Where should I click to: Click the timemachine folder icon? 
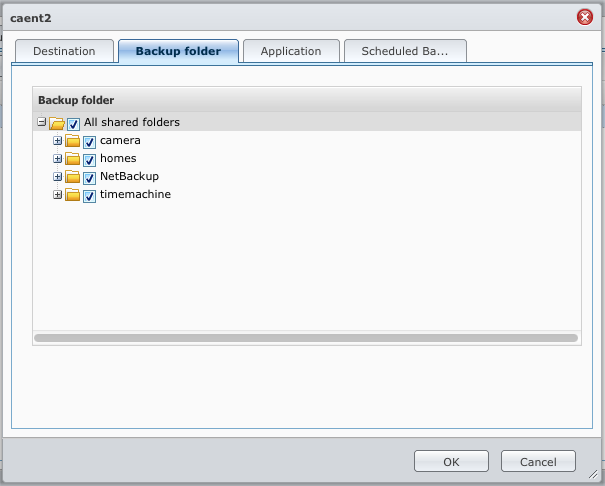(73, 195)
